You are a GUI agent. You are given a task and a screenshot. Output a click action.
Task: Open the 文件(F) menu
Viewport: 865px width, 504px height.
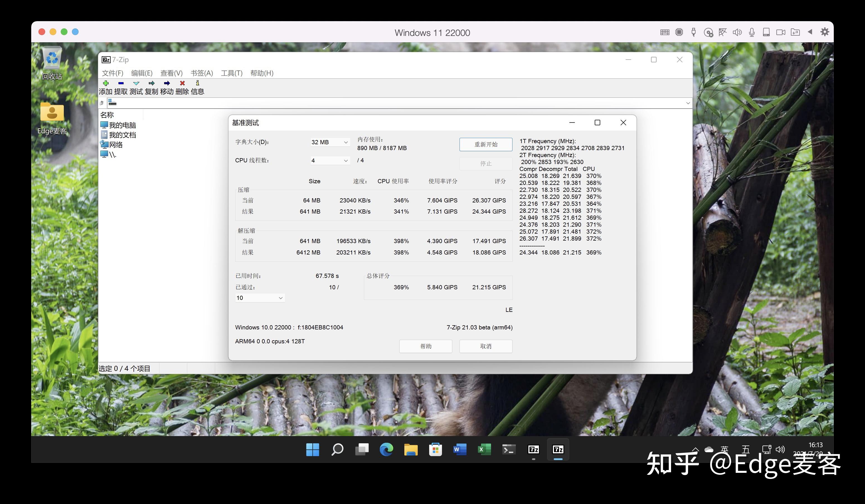click(x=113, y=73)
